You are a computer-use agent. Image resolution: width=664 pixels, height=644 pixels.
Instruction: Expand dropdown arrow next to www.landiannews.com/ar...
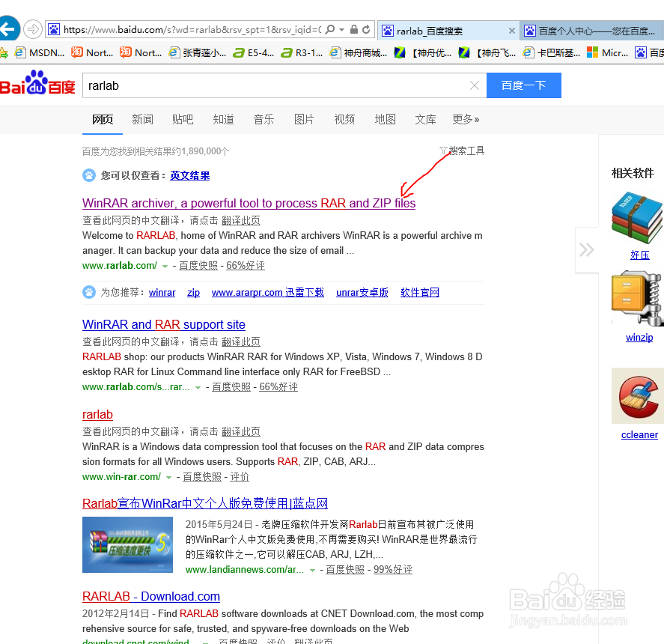tap(312, 571)
